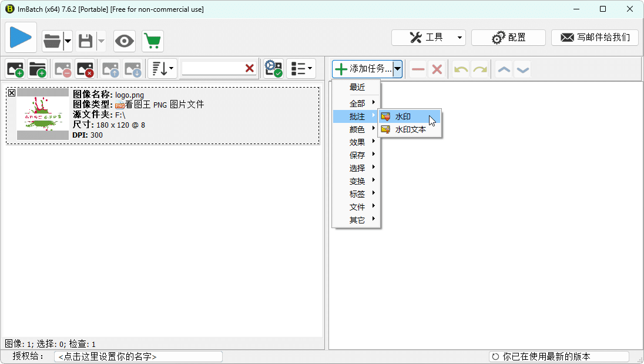The image size is (644, 364).
Task: Open the sort order dropdown
Action: pos(161,68)
